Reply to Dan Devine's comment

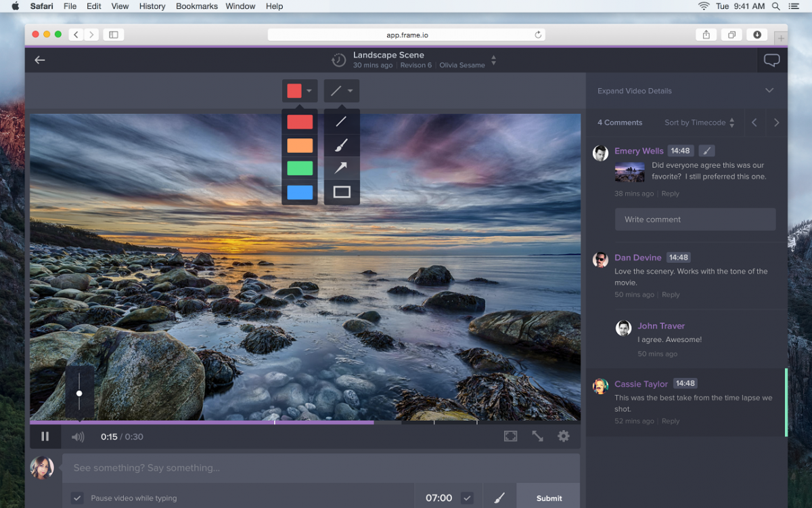pos(671,295)
